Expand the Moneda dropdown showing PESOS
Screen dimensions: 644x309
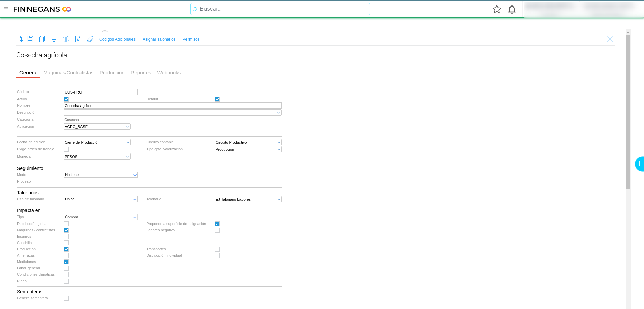point(97,157)
